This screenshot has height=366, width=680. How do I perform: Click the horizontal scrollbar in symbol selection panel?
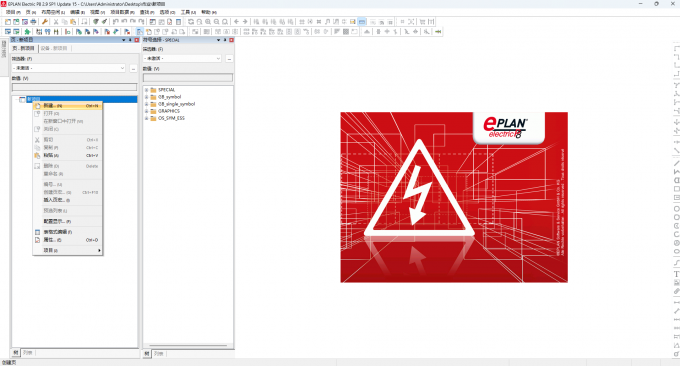point(188,346)
